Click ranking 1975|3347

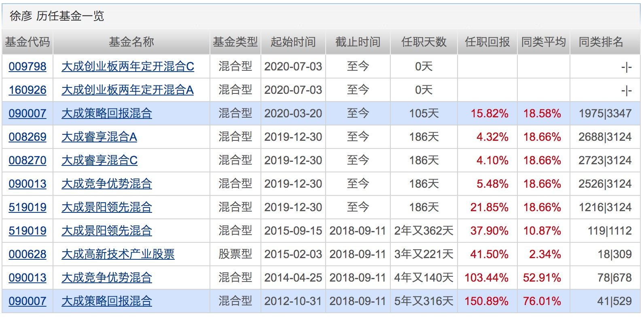click(x=605, y=113)
